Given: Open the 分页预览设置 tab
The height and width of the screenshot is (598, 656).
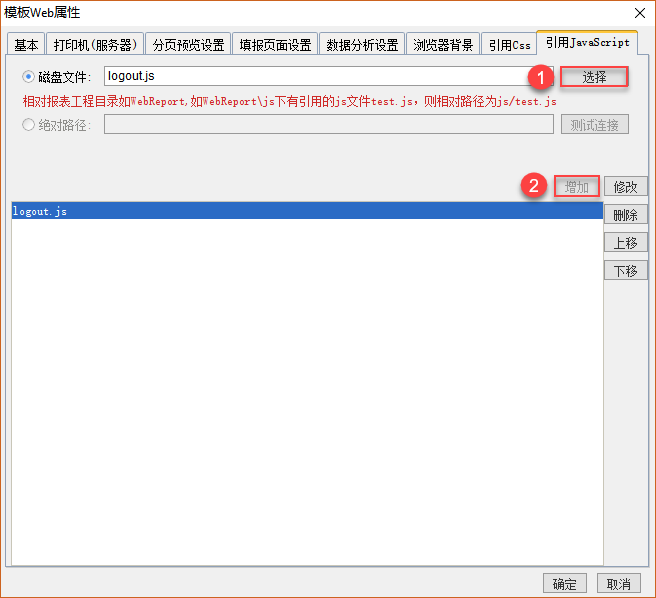Looking at the screenshot, I should click(188, 44).
